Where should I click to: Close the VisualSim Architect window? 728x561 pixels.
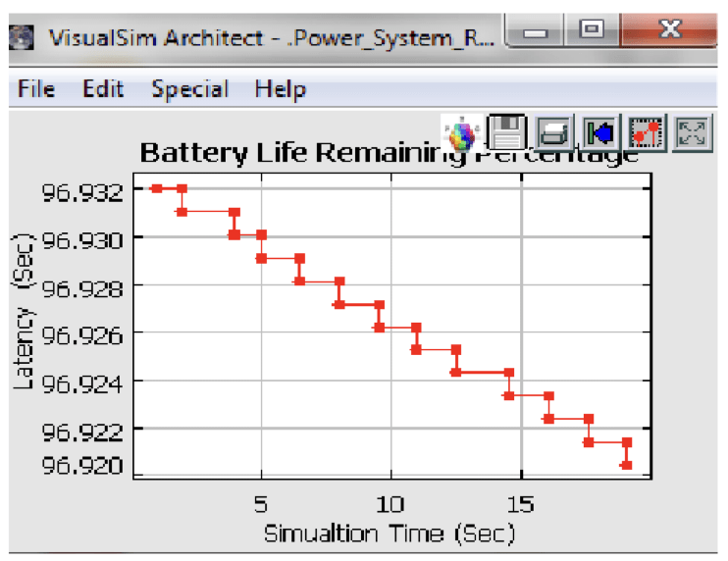click(x=670, y=32)
